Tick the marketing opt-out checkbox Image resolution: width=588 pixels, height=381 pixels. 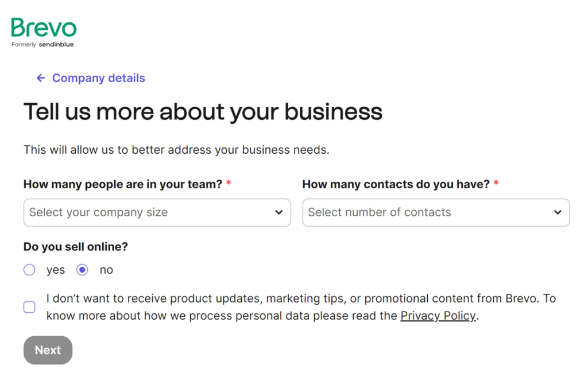pos(29,307)
